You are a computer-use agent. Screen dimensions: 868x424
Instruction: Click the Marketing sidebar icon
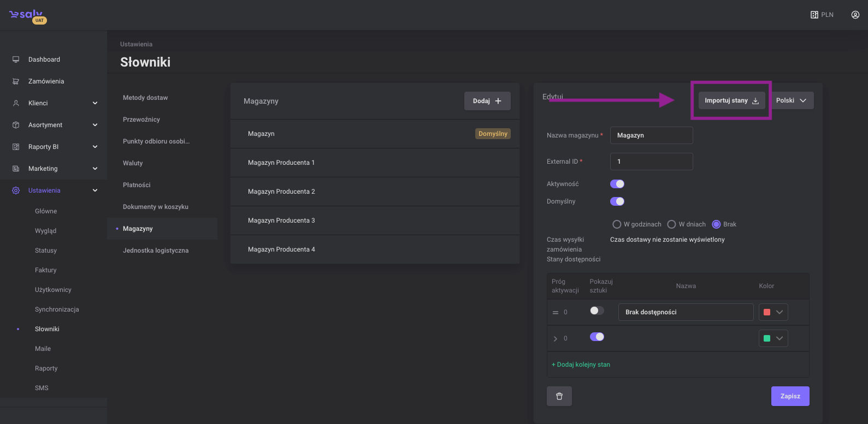[x=16, y=169]
